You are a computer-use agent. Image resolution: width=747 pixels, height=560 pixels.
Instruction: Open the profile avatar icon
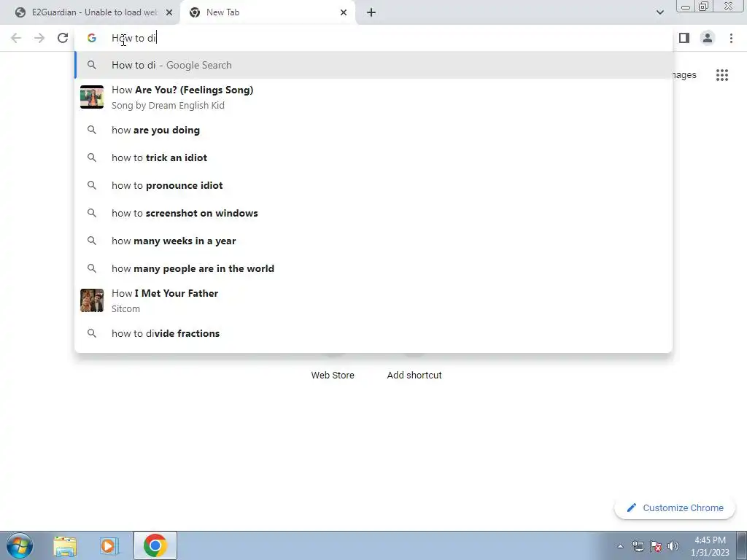pyautogui.click(x=708, y=38)
